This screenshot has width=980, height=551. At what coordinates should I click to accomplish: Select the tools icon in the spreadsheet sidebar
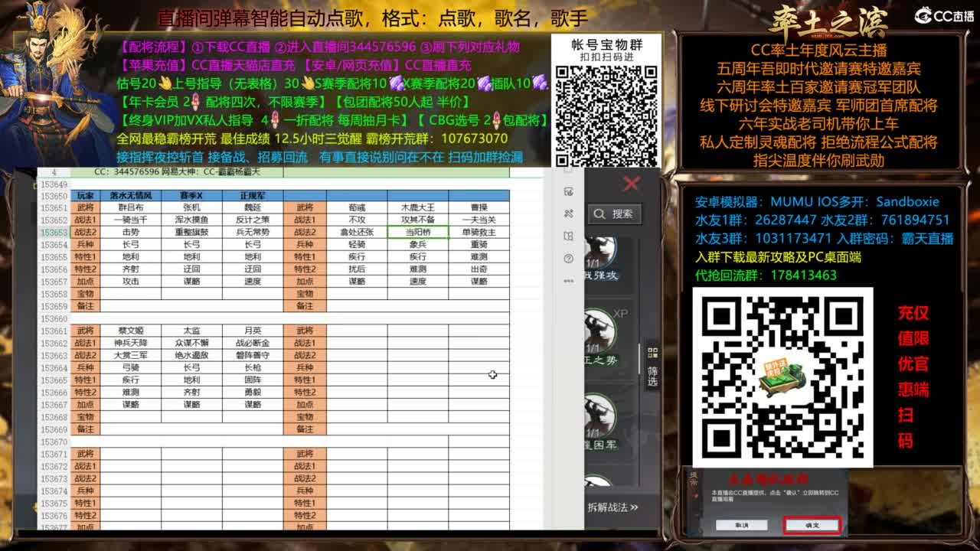568,214
